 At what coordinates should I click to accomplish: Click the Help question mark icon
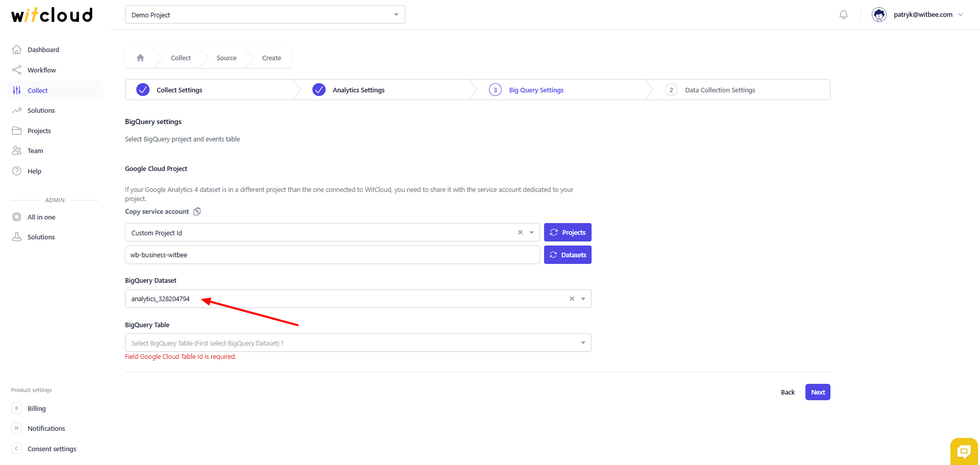tap(17, 171)
